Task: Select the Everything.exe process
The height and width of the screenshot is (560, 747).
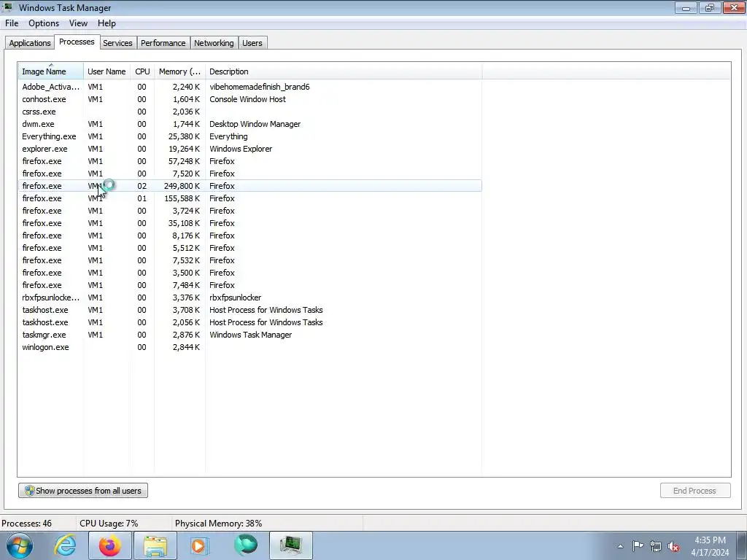Action: coord(250,136)
